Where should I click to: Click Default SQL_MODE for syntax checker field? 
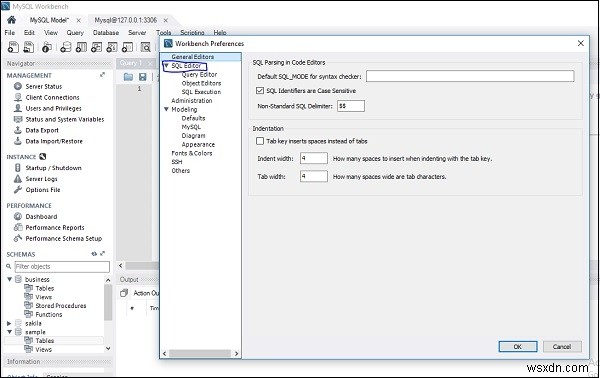click(x=470, y=76)
